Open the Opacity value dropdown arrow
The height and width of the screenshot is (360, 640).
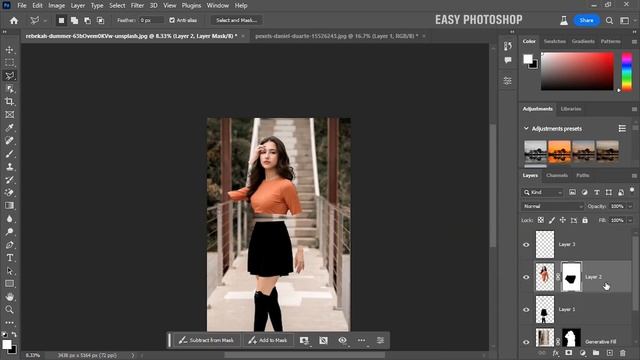tap(630, 207)
